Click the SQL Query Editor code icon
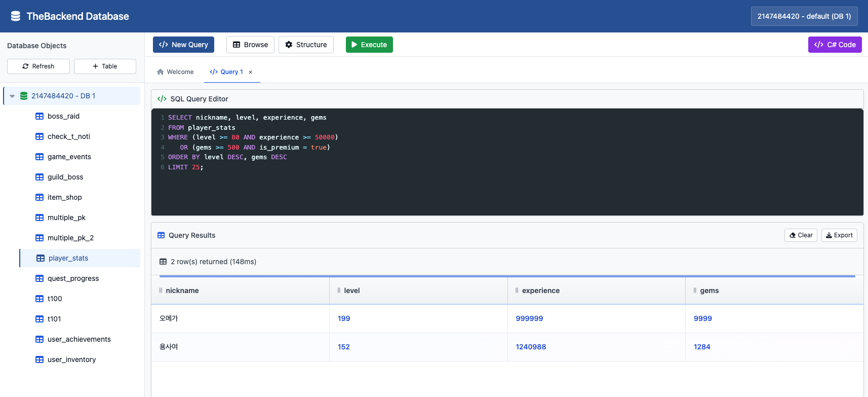The height and width of the screenshot is (397, 868). pyautogui.click(x=162, y=99)
